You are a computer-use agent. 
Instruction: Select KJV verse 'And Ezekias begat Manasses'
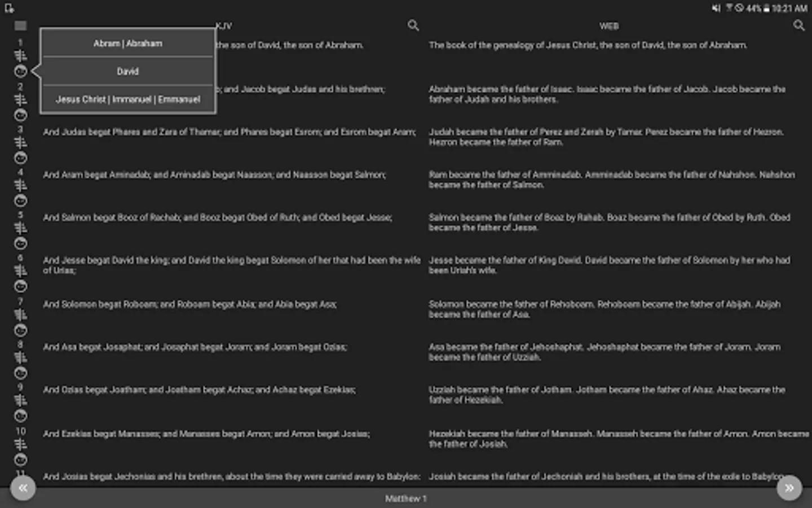[206, 434]
